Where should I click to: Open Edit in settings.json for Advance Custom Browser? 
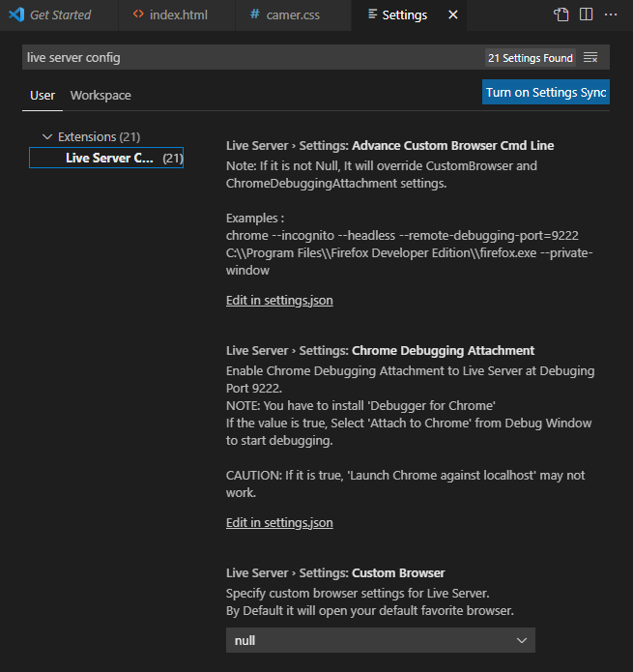click(x=279, y=301)
